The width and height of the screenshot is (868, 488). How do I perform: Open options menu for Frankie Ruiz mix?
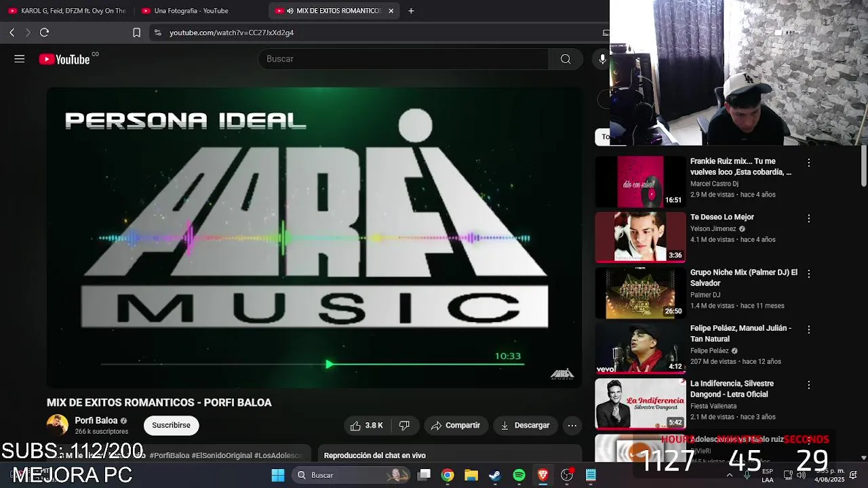click(x=808, y=163)
